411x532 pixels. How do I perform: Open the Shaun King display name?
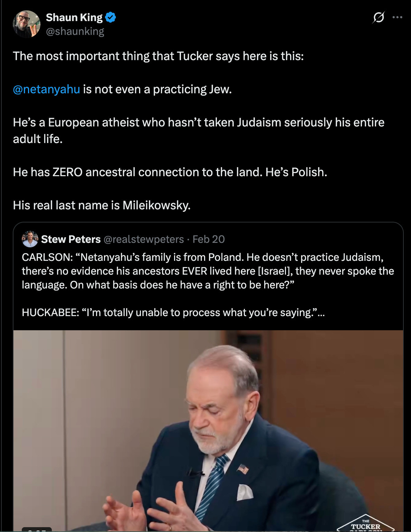point(74,17)
